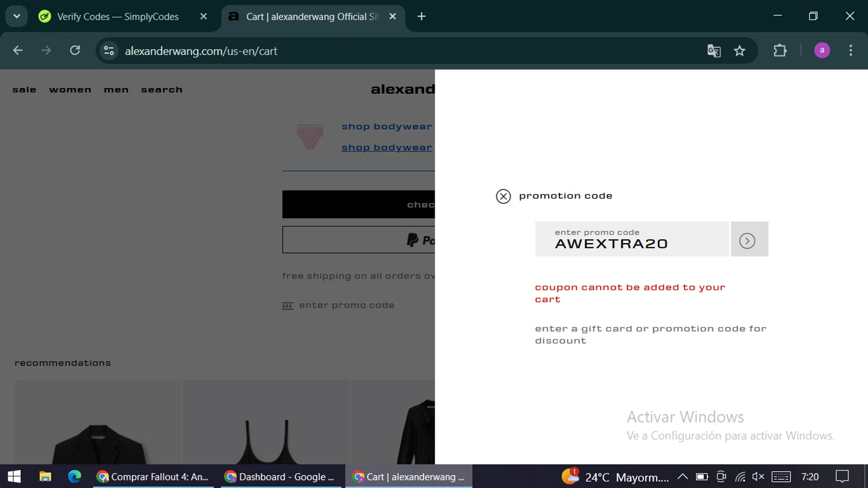
Task: Open the notification center icon
Action: (x=842, y=476)
